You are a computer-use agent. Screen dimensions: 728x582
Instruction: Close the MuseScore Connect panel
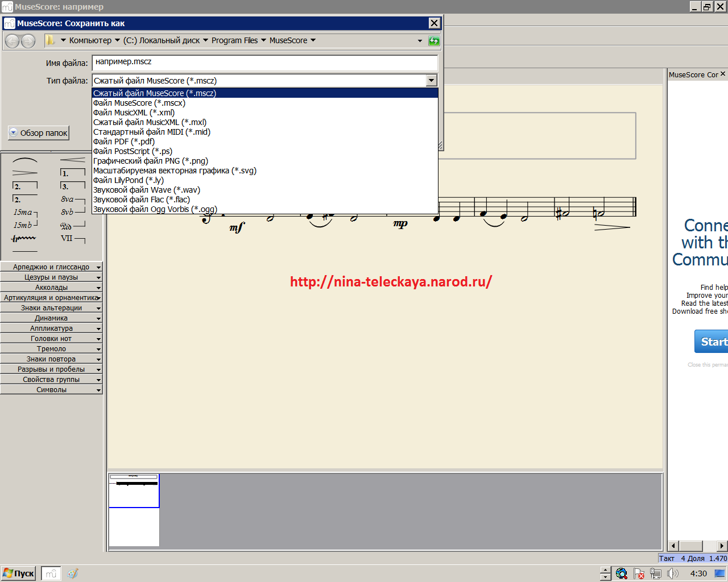pos(723,74)
